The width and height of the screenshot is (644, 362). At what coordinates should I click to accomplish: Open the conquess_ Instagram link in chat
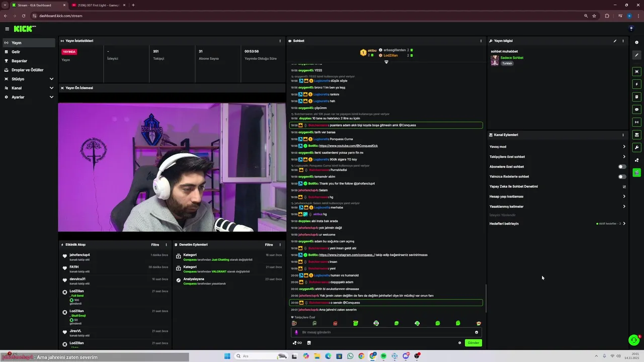tap(347, 255)
